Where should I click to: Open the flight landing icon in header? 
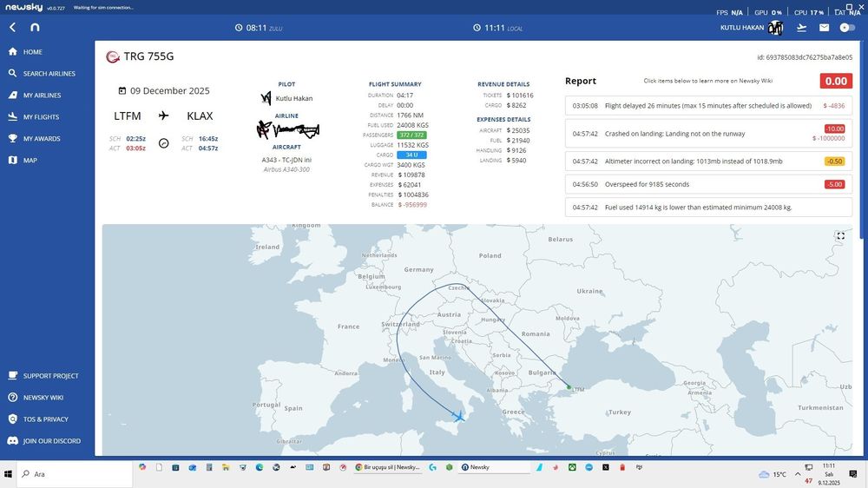pos(801,28)
